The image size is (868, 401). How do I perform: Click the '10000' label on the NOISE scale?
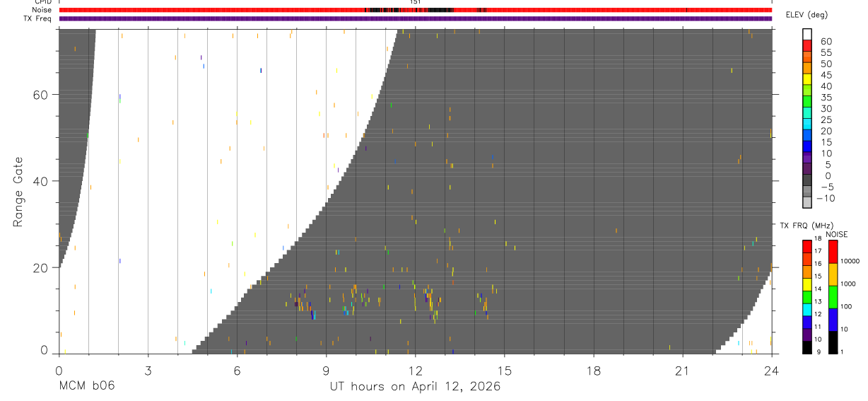pyautogui.click(x=850, y=261)
